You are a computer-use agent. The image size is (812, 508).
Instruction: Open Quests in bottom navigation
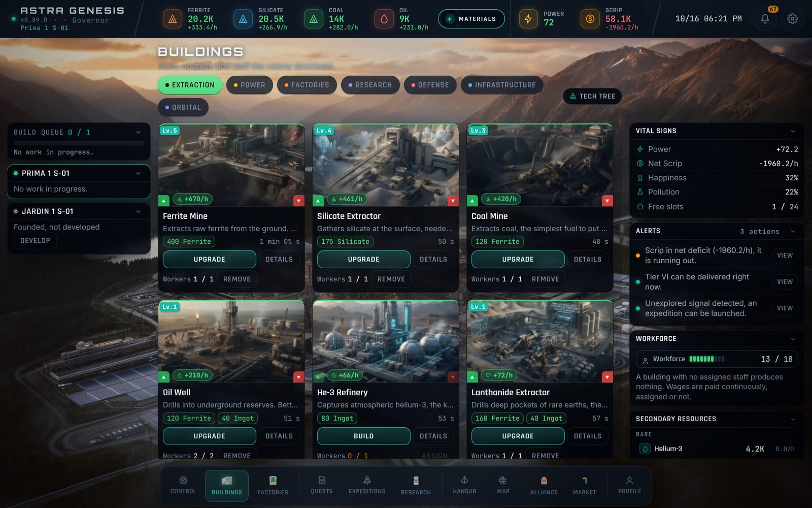[322, 485]
